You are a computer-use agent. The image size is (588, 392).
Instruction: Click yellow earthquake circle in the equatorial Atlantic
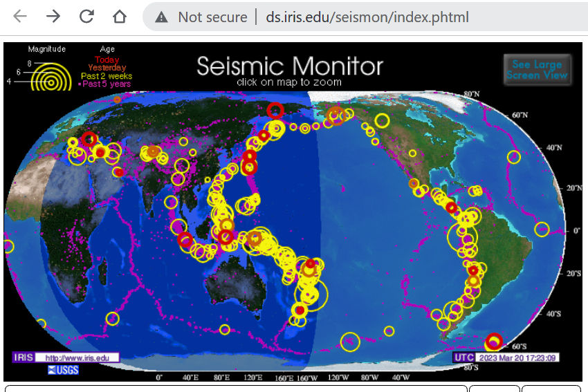coord(542,229)
